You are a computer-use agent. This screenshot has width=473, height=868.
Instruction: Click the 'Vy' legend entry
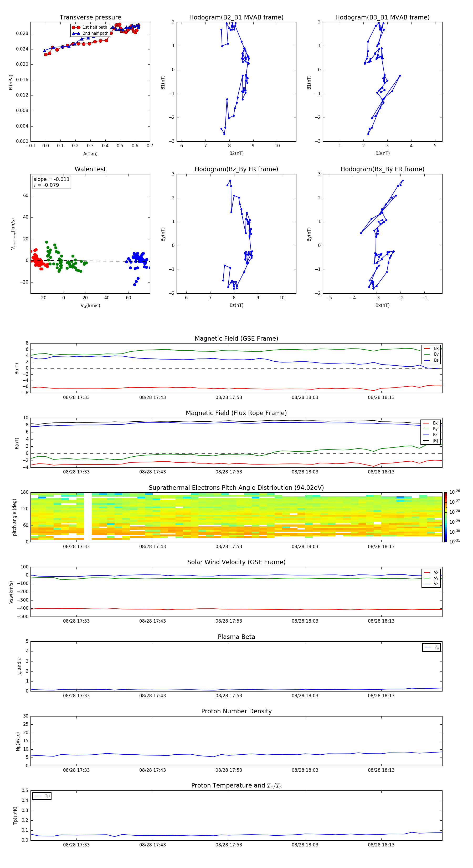(x=431, y=578)
